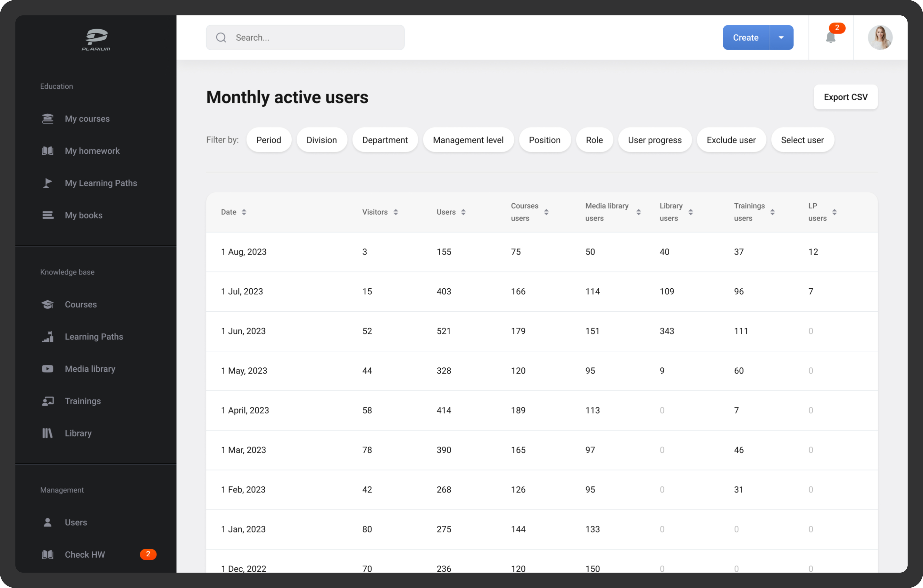
Task: Sort by LP users arrows
Action: (835, 212)
